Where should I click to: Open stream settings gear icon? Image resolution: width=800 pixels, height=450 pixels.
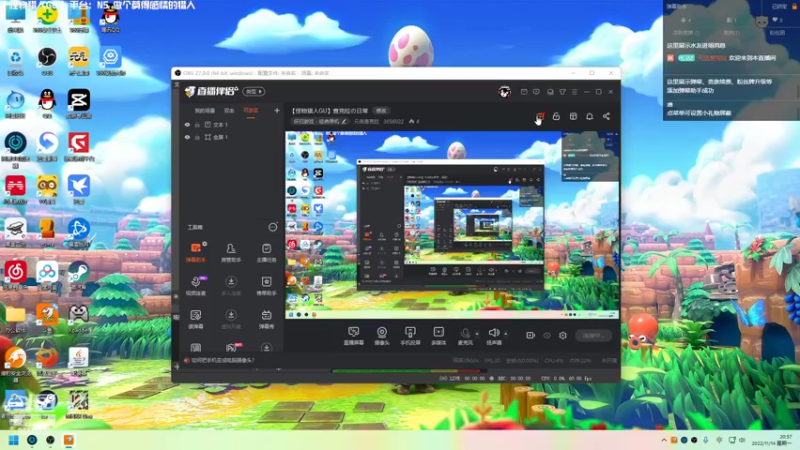(x=563, y=335)
